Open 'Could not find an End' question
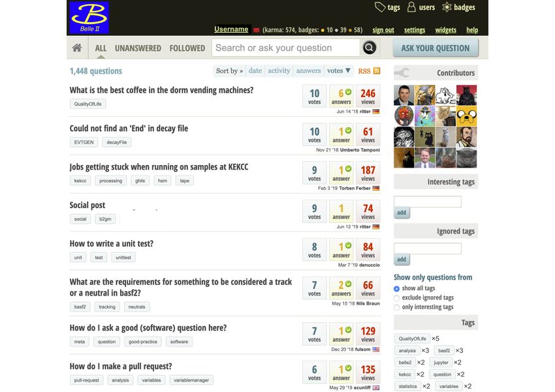The image size is (555, 392). click(129, 128)
